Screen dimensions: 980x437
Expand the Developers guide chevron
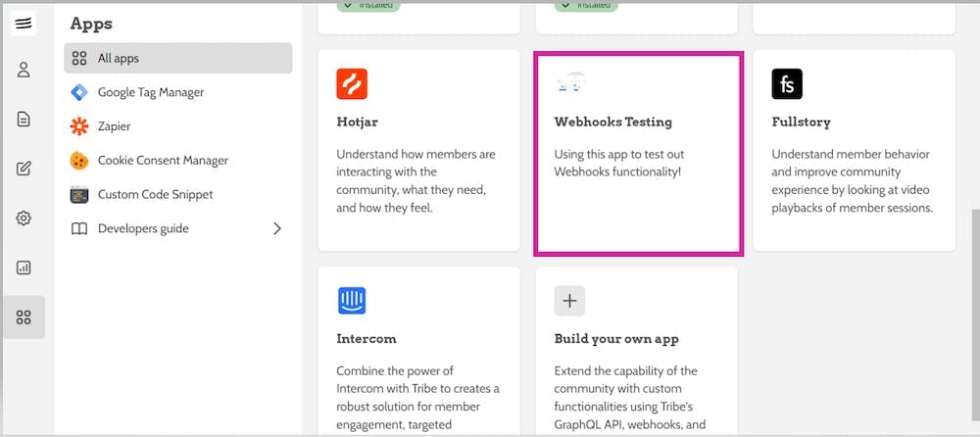tap(277, 229)
